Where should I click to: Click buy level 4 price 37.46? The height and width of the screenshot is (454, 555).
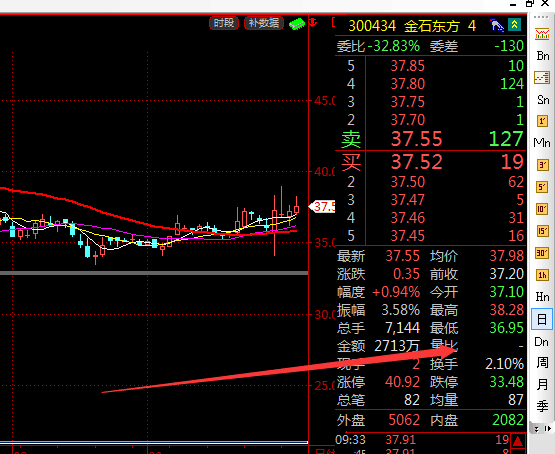pyautogui.click(x=407, y=218)
